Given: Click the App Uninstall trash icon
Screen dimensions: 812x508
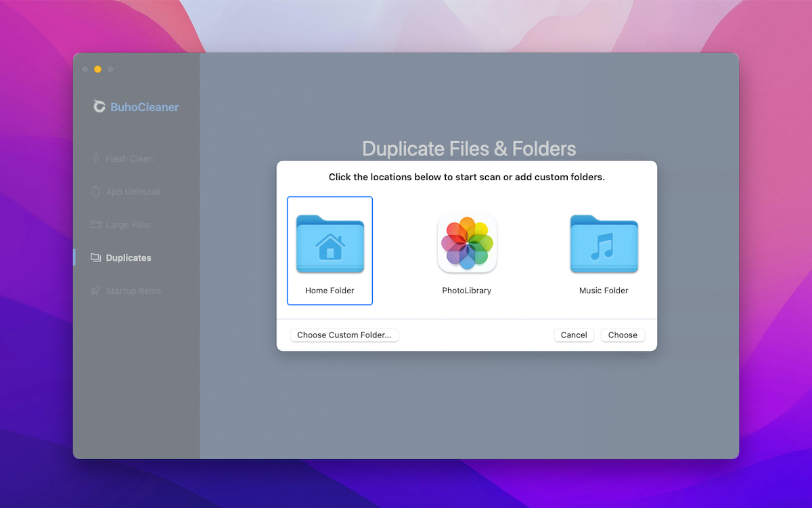Looking at the screenshot, I should point(95,192).
